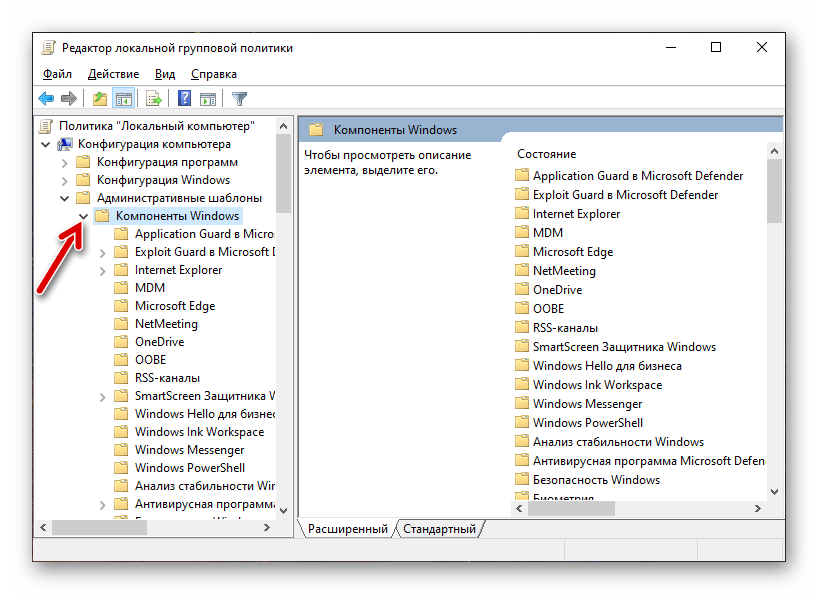Open the Действие menu
Viewport: 818px width, 594px height.
point(113,74)
